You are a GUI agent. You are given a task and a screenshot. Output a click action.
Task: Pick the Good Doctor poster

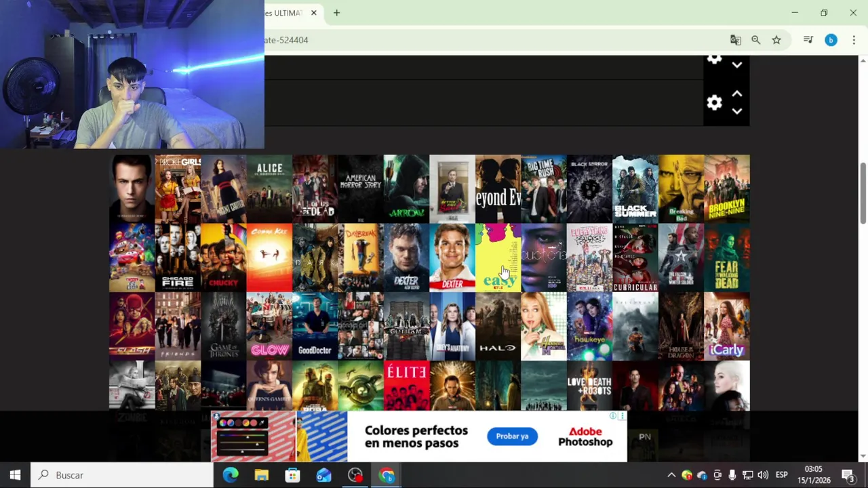[315, 327]
